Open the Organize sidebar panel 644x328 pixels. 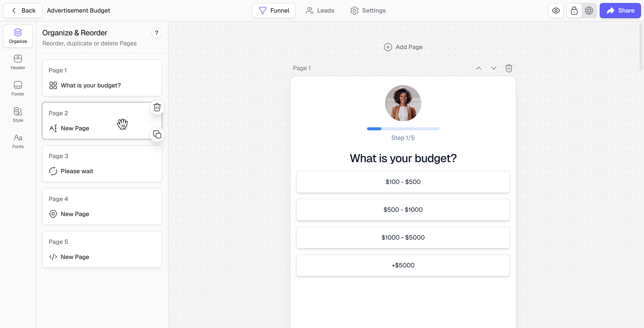tap(18, 36)
